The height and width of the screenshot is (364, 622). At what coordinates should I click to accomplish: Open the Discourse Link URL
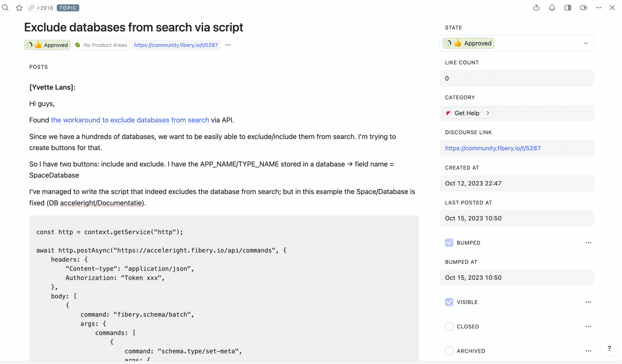[493, 148]
